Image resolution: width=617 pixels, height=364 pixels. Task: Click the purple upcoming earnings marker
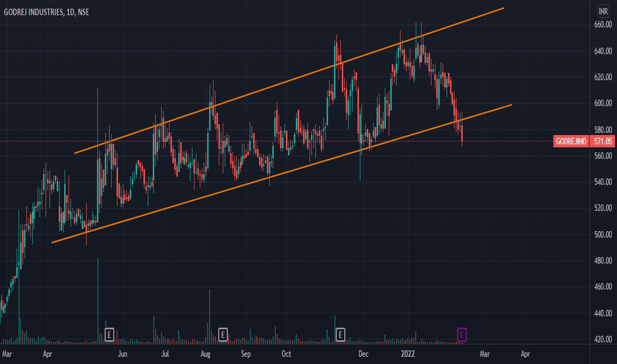point(461,335)
